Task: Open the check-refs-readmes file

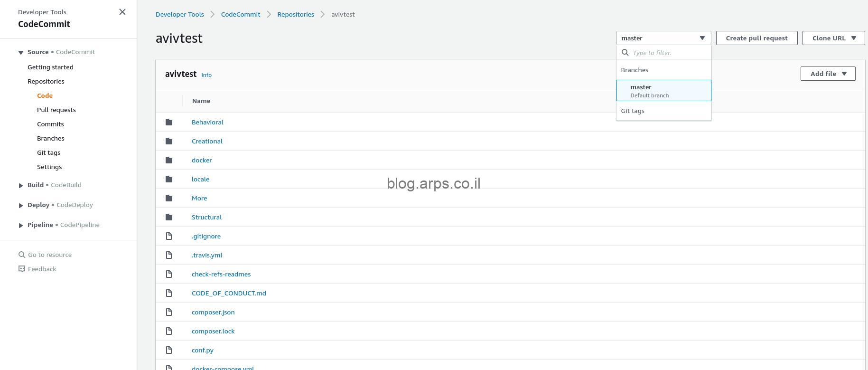Action: (221, 274)
